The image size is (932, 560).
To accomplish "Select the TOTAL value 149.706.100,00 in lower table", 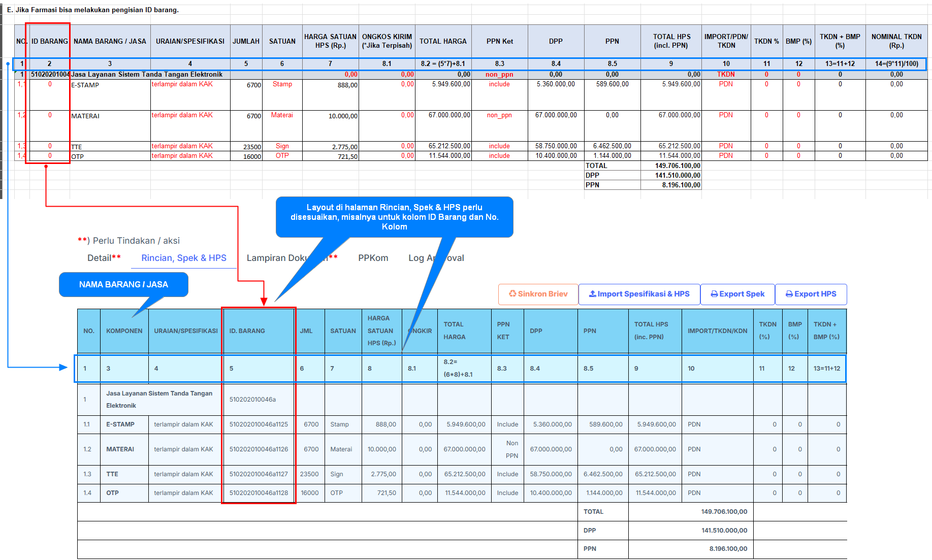I will coord(724,512).
